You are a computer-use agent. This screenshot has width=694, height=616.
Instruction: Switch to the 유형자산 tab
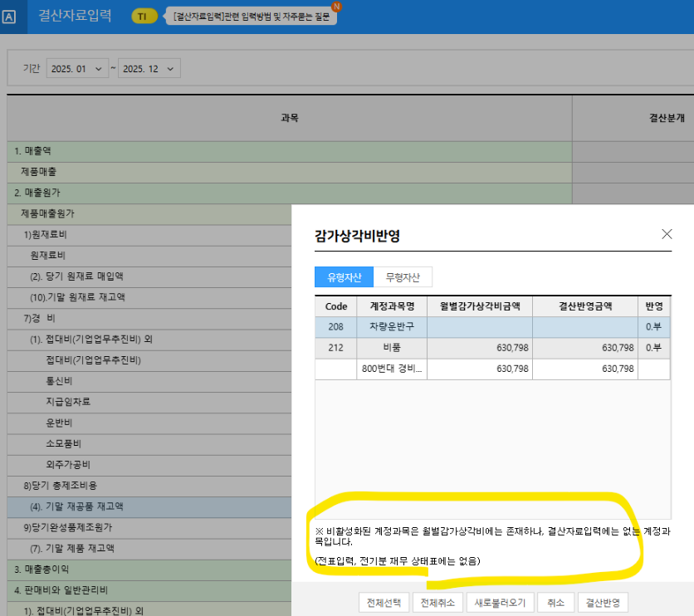[345, 277]
